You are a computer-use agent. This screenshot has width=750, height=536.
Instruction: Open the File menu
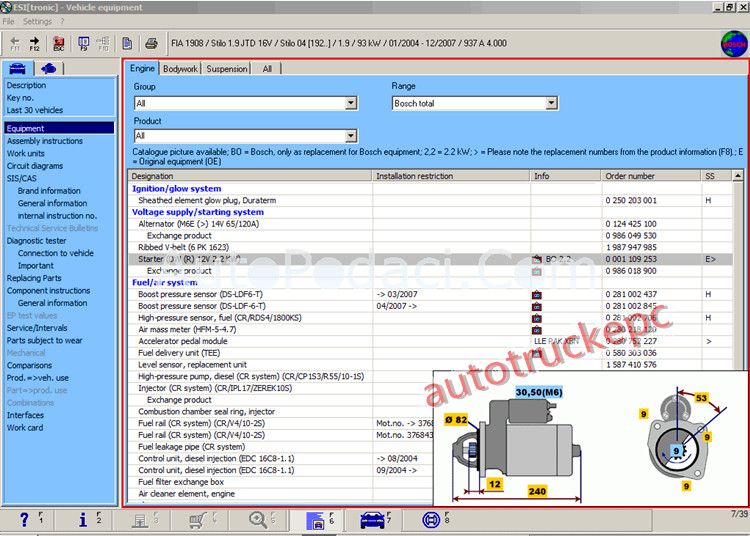8,22
